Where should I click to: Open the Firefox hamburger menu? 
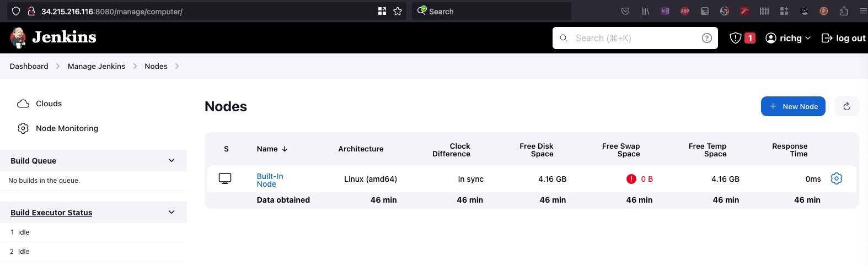tap(863, 11)
